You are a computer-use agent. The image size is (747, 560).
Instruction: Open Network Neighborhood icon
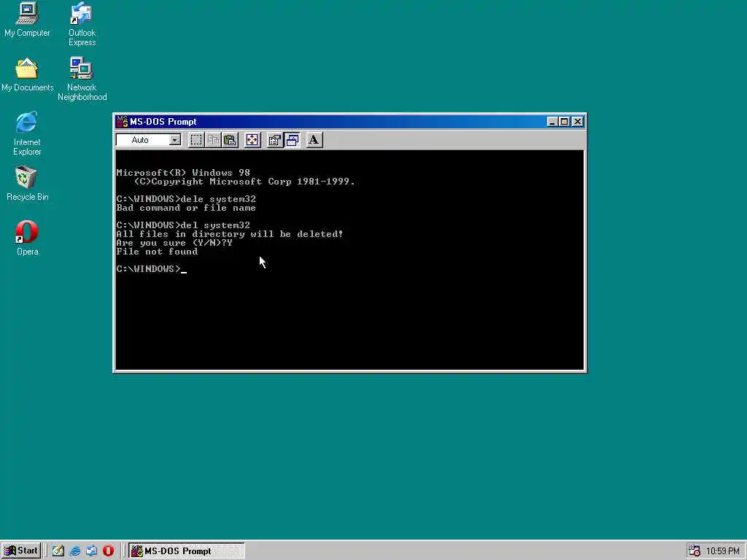point(82,79)
